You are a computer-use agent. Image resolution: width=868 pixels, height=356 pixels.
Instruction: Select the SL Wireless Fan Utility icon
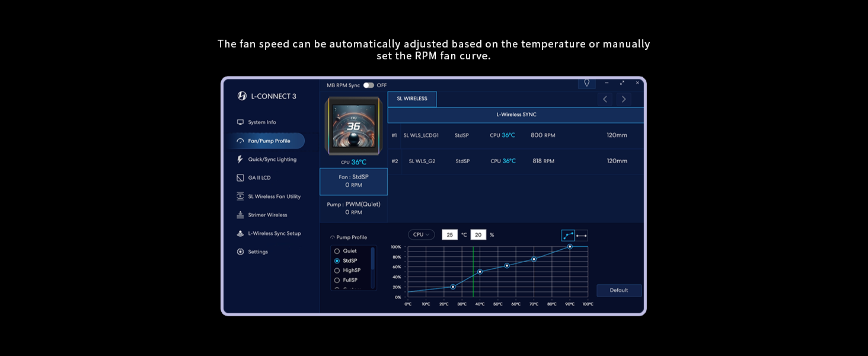click(x=240, y=196)
